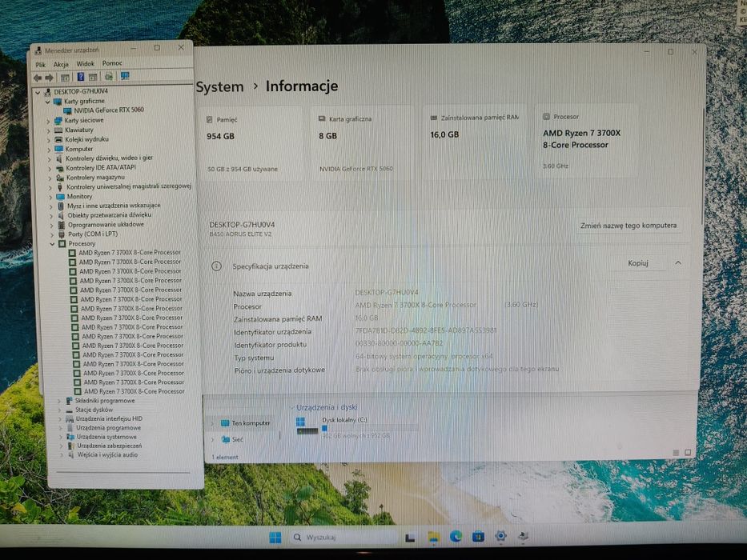Select Urządzenia interfejsu HID item
The image size is (747, 560).
[x=109, y=419]
